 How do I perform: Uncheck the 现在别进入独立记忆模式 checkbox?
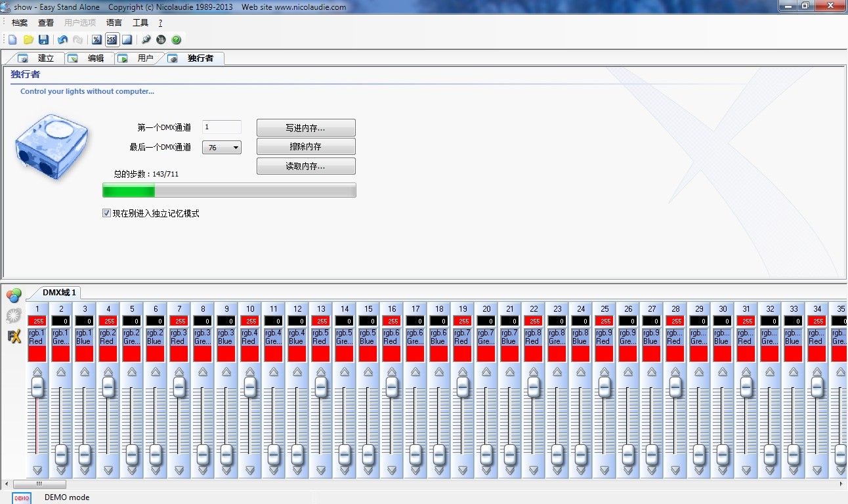(x=107, y=213)
